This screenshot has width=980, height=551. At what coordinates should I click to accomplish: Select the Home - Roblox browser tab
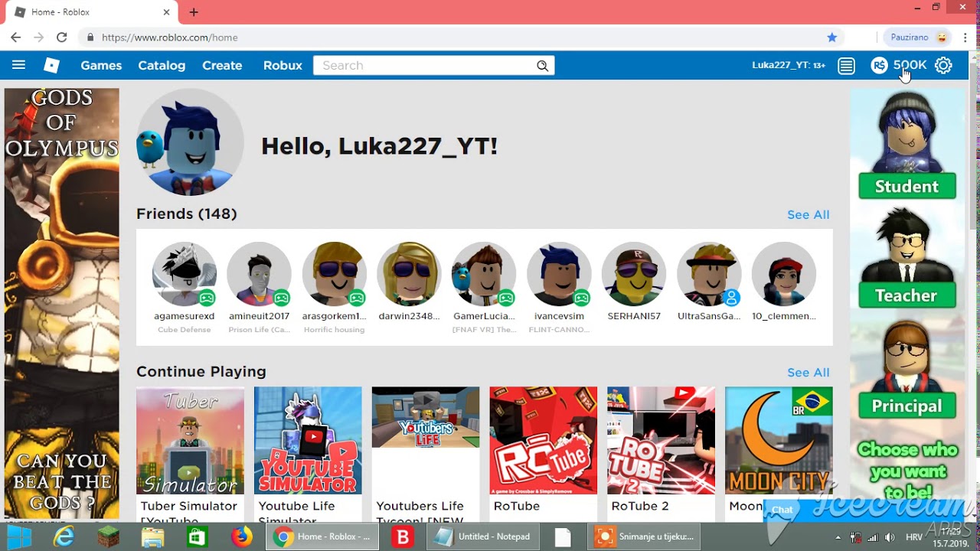tap(92, 12)
